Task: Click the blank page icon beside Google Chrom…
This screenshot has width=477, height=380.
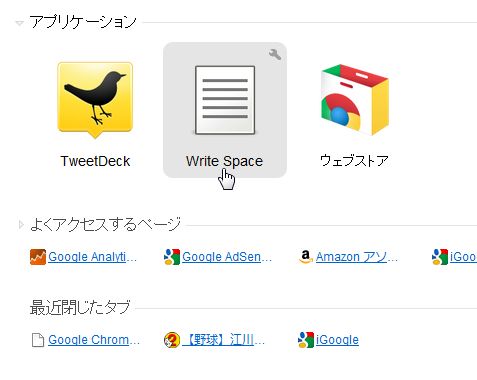Action: click(x=38, y=340)
